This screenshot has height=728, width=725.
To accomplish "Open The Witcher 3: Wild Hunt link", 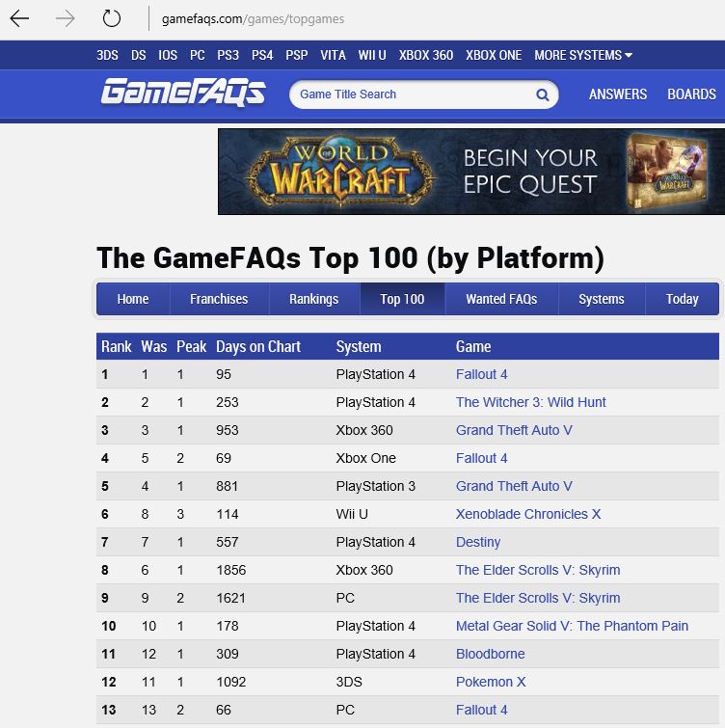I will pos(530,402).
